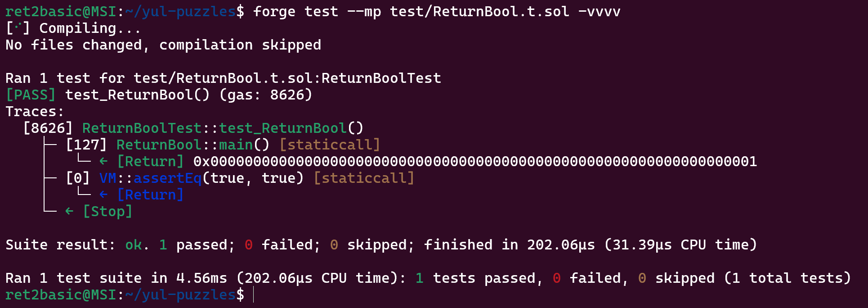868x308 pixels.
Task: Click the '1 tests passed' summary text
Action: [479, 278]
